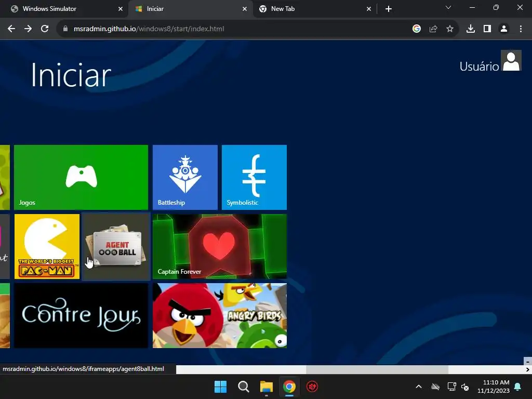Click the horizontal scrollbar thumb
The width and height of the screenshot is (532, 399).
pos(377,369)
